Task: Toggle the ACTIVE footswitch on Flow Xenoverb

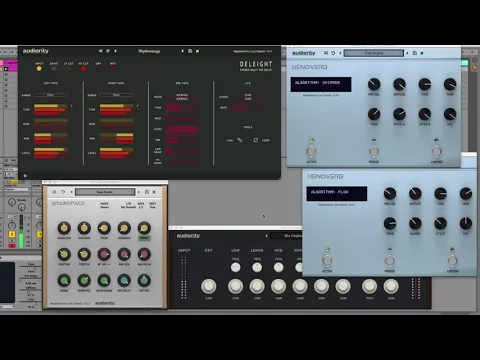Action: (327, 261)
